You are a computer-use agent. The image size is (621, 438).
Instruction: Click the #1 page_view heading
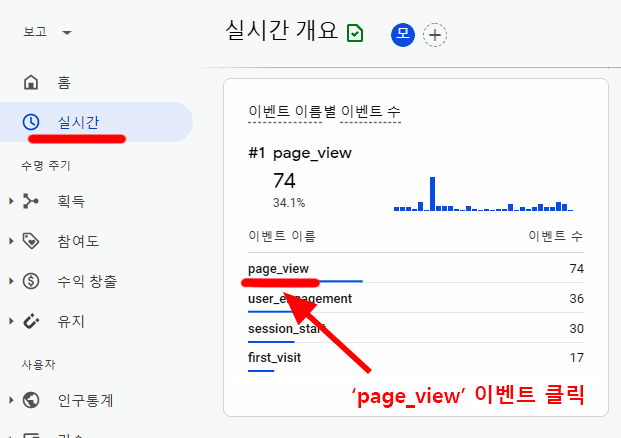[x=300, y=153]
